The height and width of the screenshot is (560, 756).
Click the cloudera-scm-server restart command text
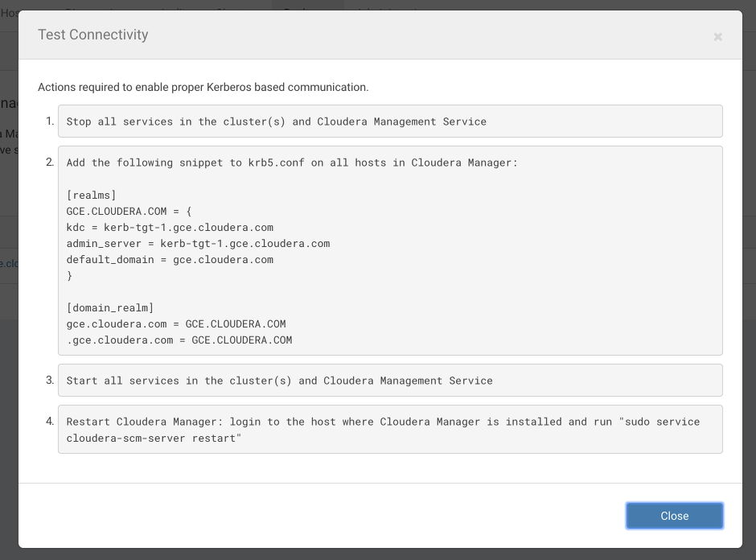[154, 439]
